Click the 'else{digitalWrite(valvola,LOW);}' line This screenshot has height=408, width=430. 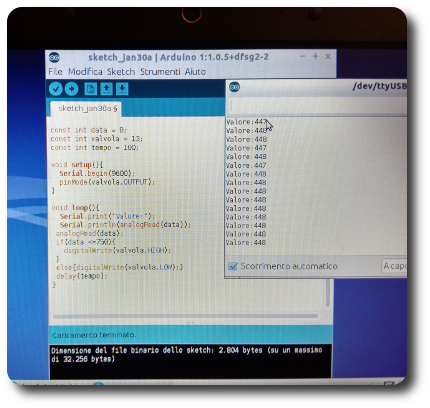pos(120,267)
